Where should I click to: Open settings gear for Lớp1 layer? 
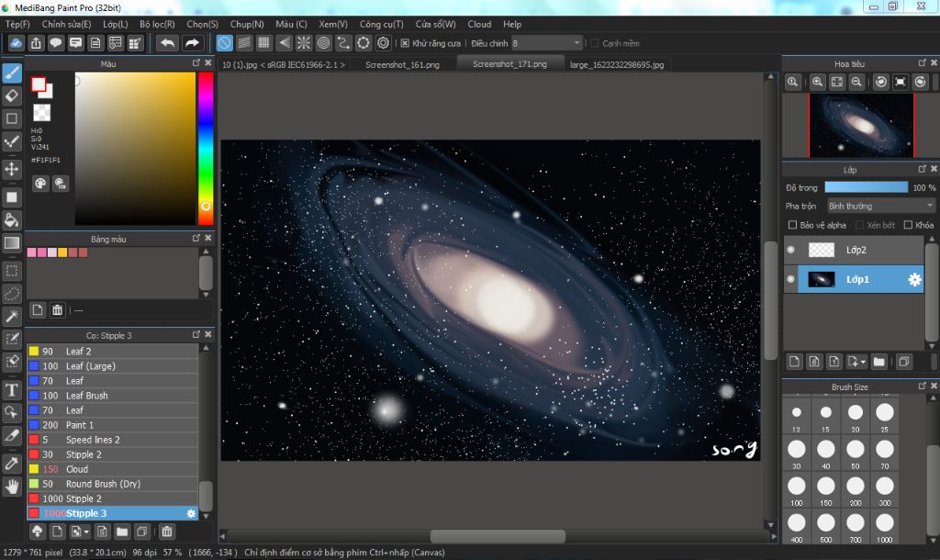pyautogui.click(x=914, y=279)
